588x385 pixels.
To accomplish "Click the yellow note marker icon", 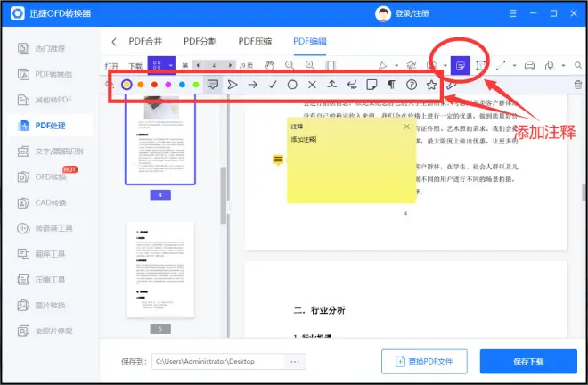I will click(x=278, y=160).
